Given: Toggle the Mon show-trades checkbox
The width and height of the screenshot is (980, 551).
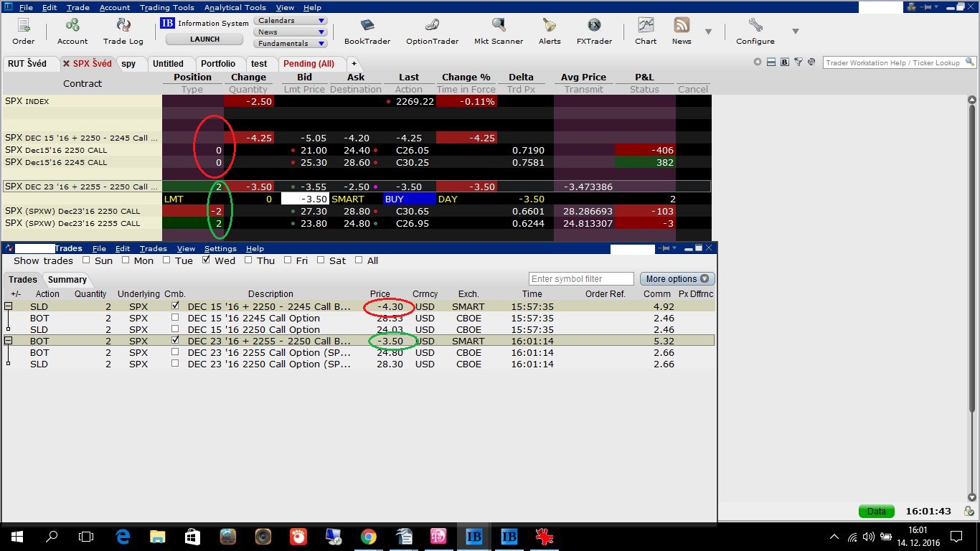Looking at the screenshot, I should click(x=126, y=260).
